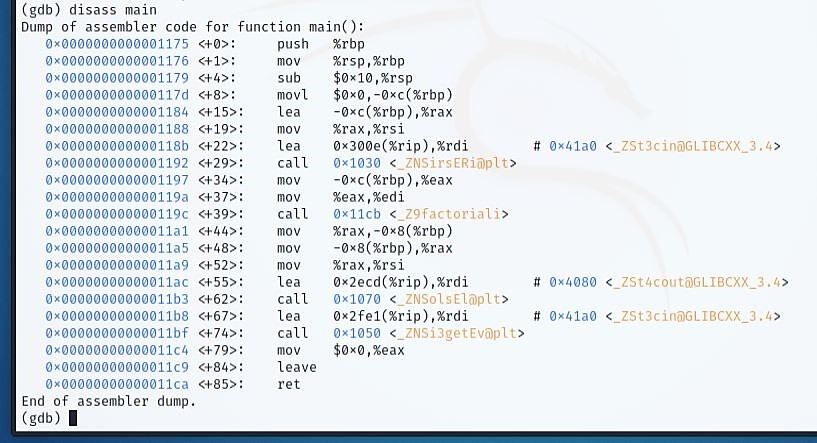The image size is (817, 443).
Task: Click address 0x00000000000011c4 of mov instruction
Action: (117, 350)
